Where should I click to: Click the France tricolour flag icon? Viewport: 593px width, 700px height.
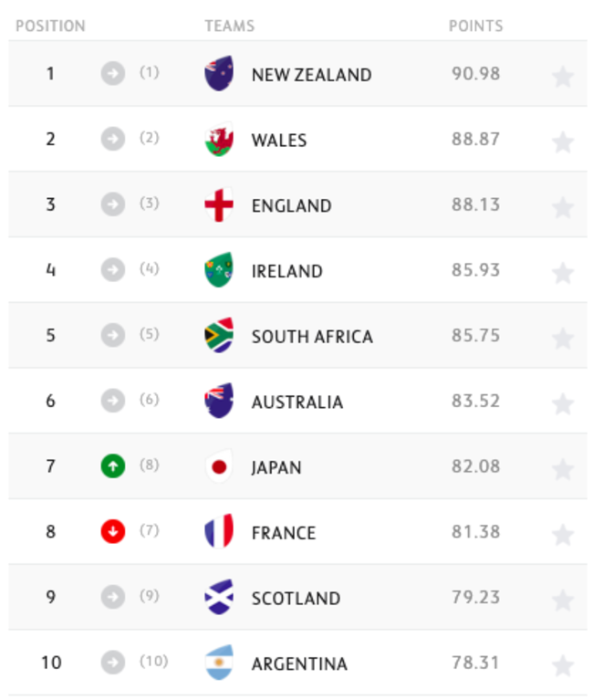[219, 532]
